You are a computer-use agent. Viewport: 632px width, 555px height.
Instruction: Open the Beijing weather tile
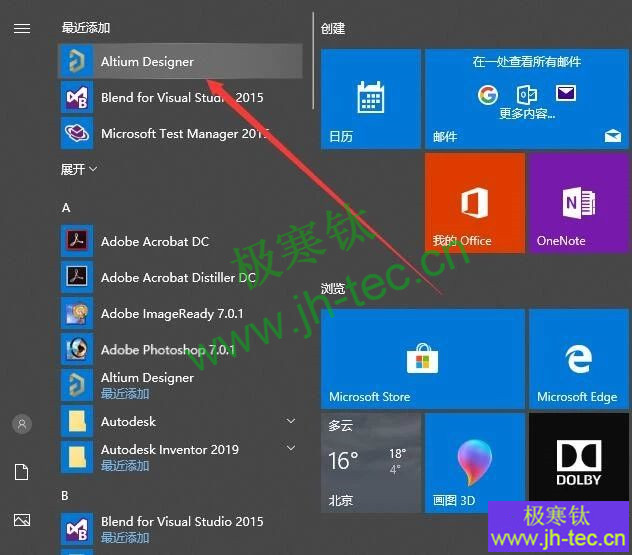pyautogui.click(x=371, y=463)
